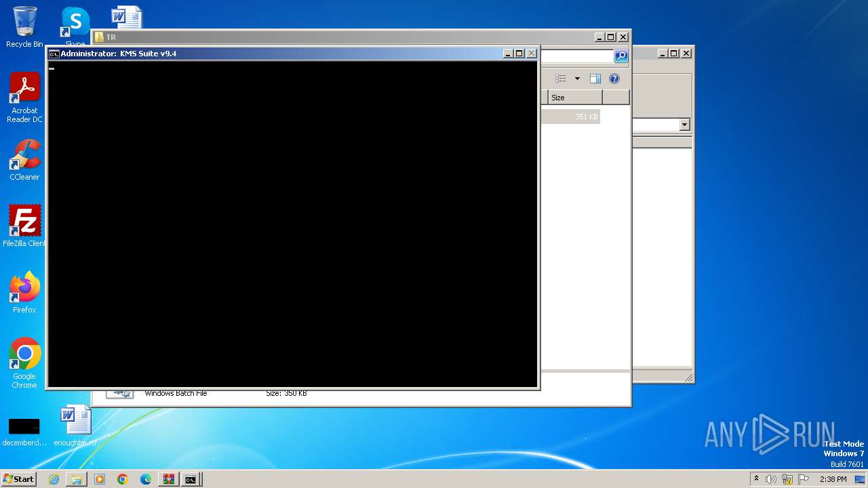
Task: Close the KMS Suite console window
Action: [x=532, y=54]
